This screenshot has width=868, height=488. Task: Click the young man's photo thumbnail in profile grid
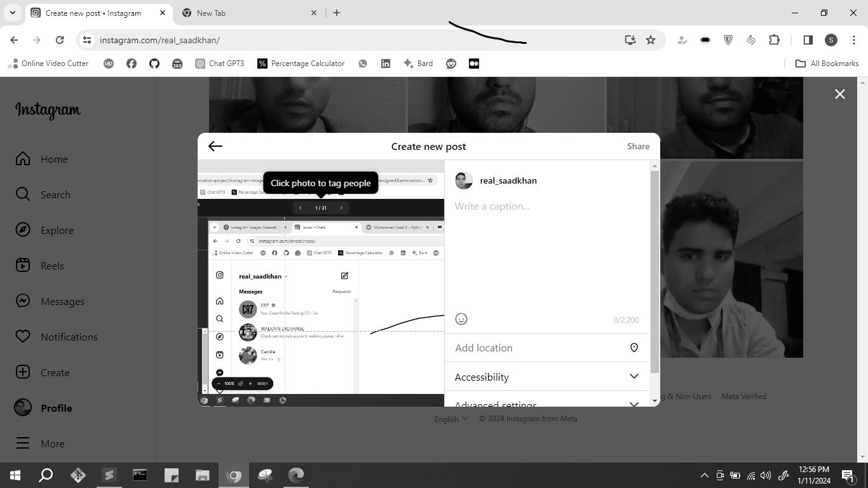coord(731,259)
